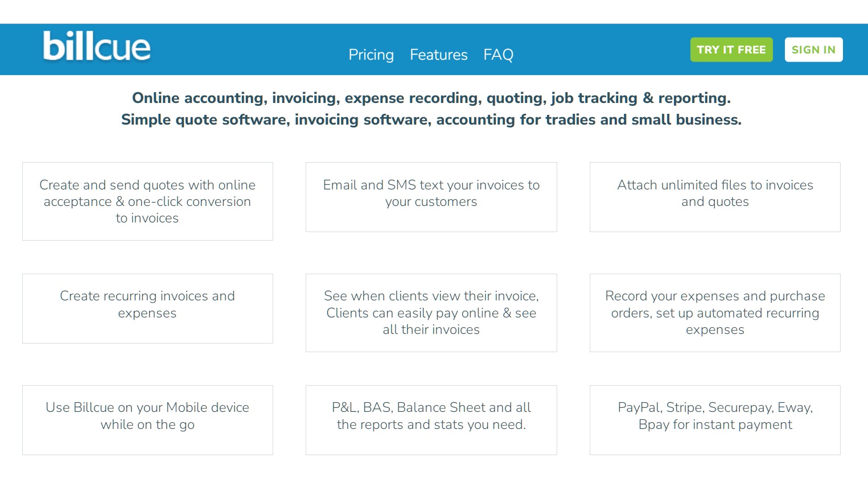Go to the Features section
This screenshot has height=479, width=868.
439,55
